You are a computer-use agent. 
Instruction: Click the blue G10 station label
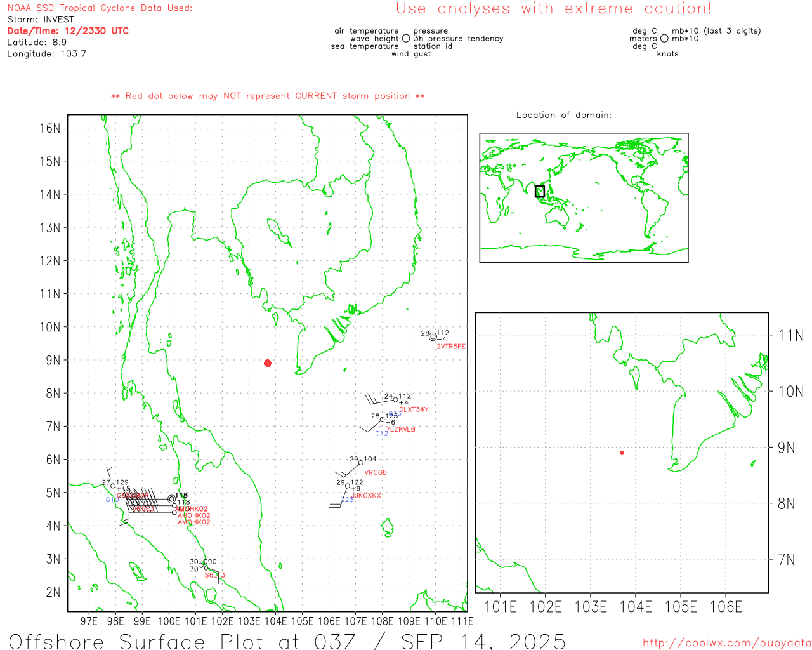(x=112, y=500)
